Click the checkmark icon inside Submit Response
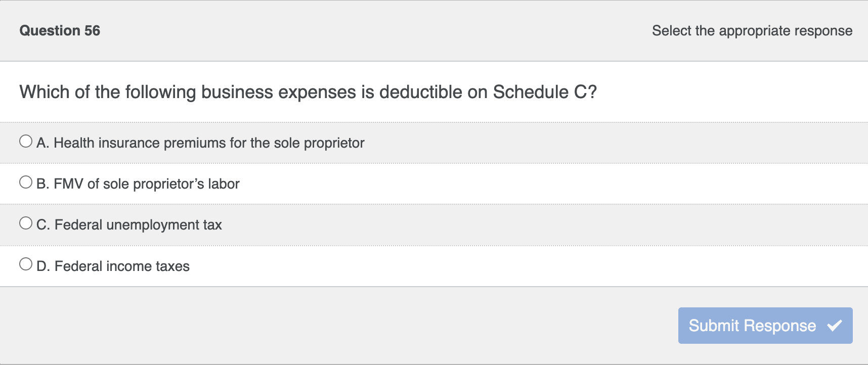Image resolution: width=868 pixels, height=365 pixels. (836, 326)
